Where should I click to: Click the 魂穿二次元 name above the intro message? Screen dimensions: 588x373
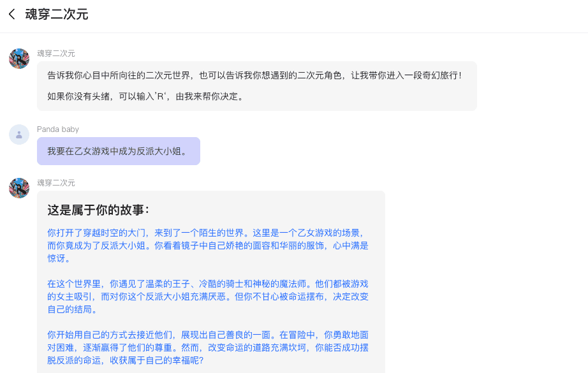pos(55,54)
